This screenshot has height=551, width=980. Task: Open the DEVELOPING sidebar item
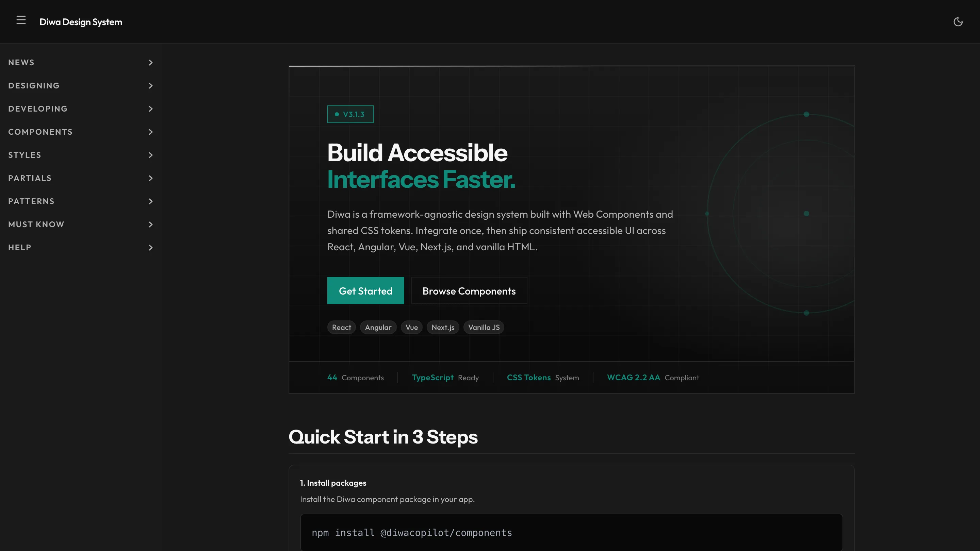pyautogui.click(x=81, y=109)
